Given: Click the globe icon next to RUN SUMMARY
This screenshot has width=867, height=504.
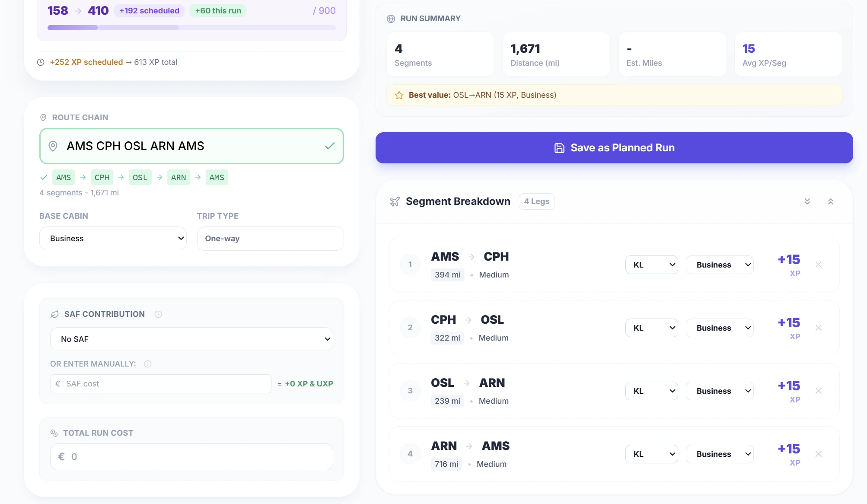Looking at the screenshot, I should (x=391, y=18).
